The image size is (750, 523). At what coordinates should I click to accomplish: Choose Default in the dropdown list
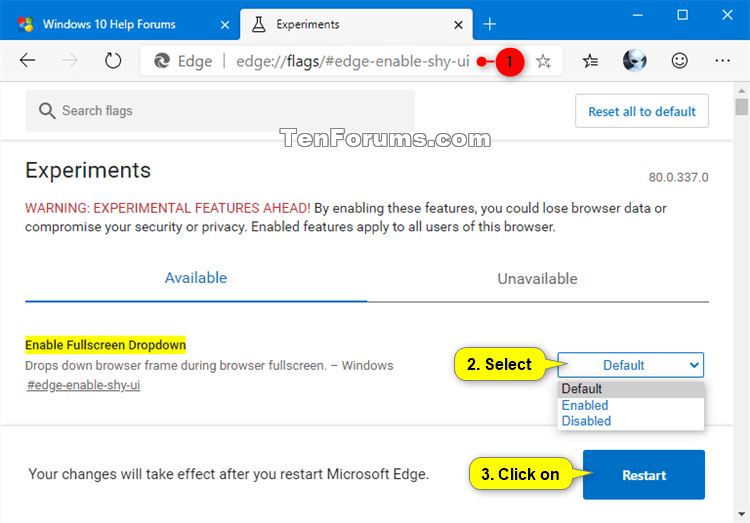click(630, 389)
